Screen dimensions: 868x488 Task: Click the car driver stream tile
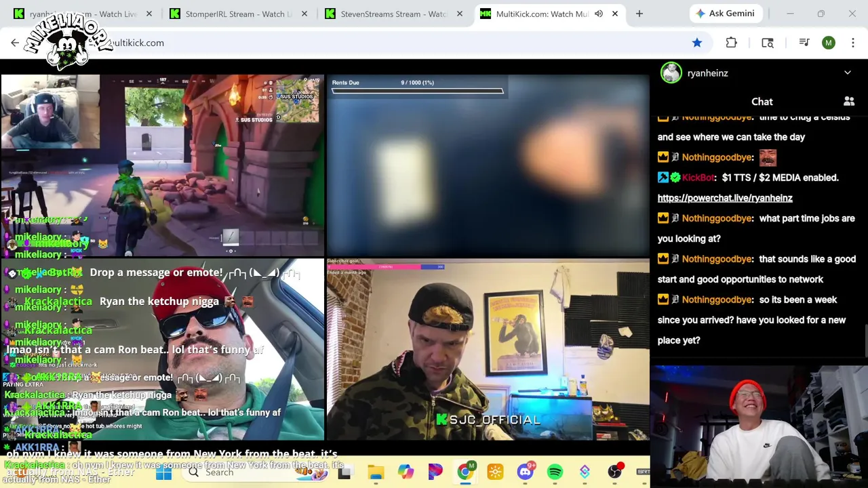pyautogui.click(x=163, y=349)
